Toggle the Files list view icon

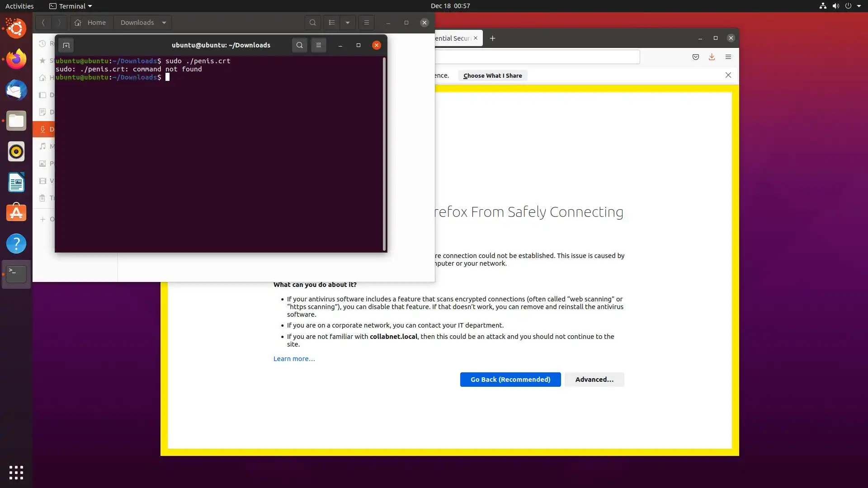point(332,23)
